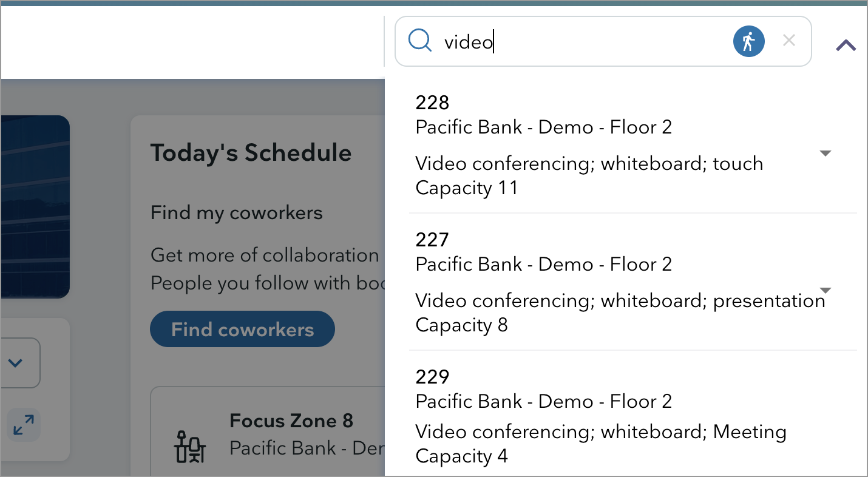Collapse search panel with purple chevron
This screenshot has width=868, height=477.
(x=846, y=45)
